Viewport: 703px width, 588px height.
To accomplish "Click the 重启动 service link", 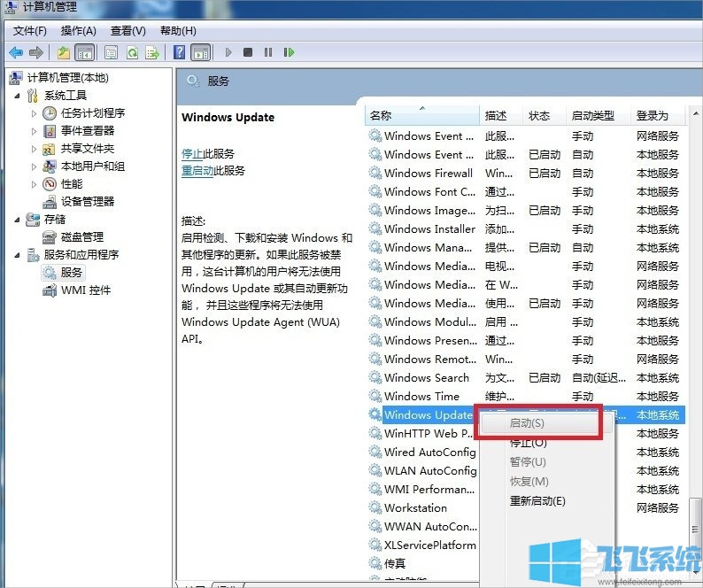I will (x=197, y=171).
